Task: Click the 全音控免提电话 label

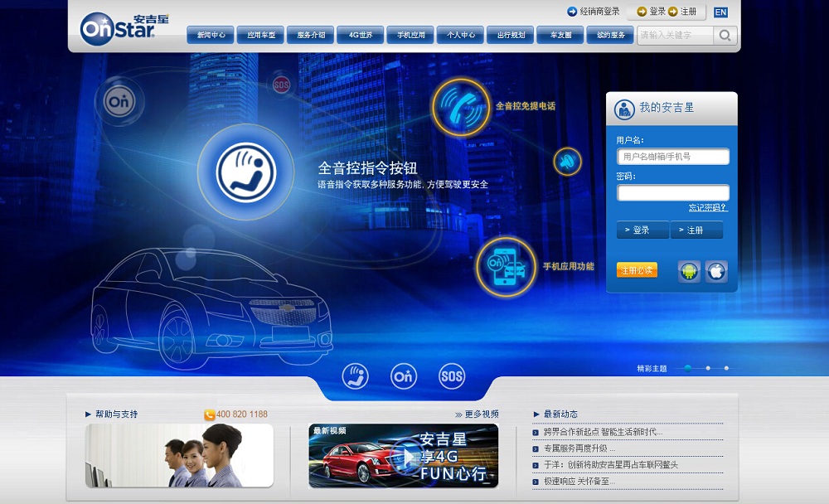Action: (526, 106)
